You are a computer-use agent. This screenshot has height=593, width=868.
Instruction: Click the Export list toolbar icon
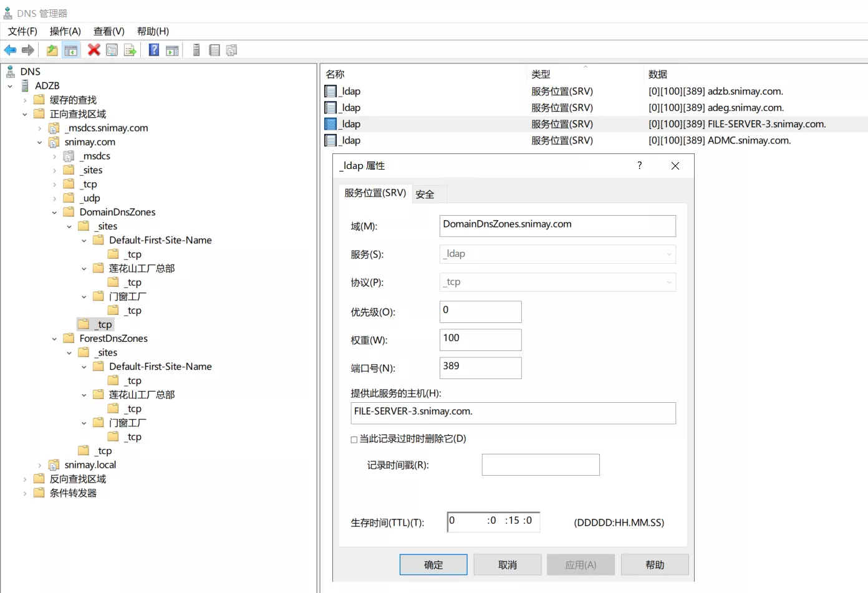coord(130,51)
